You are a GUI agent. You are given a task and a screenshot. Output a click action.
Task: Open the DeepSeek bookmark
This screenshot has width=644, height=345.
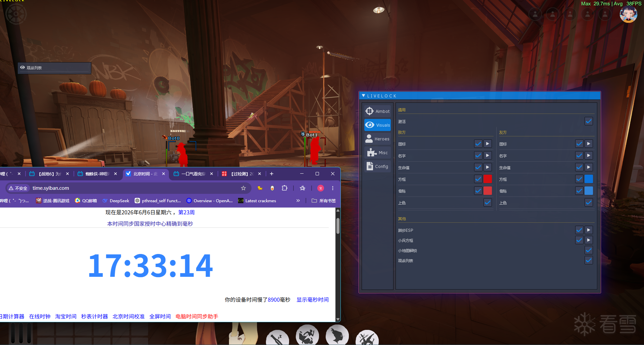(x=116, y=201)
